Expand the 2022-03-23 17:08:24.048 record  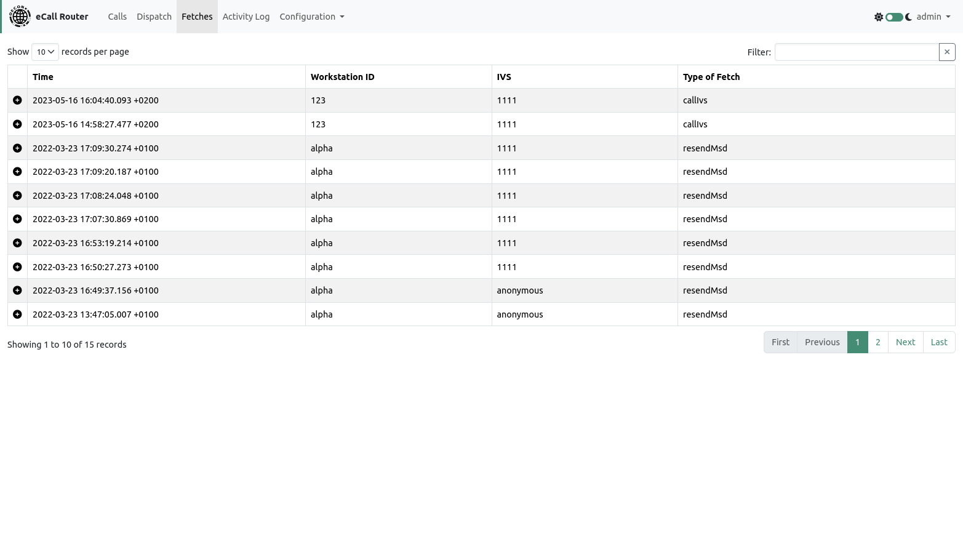[17, 196]
